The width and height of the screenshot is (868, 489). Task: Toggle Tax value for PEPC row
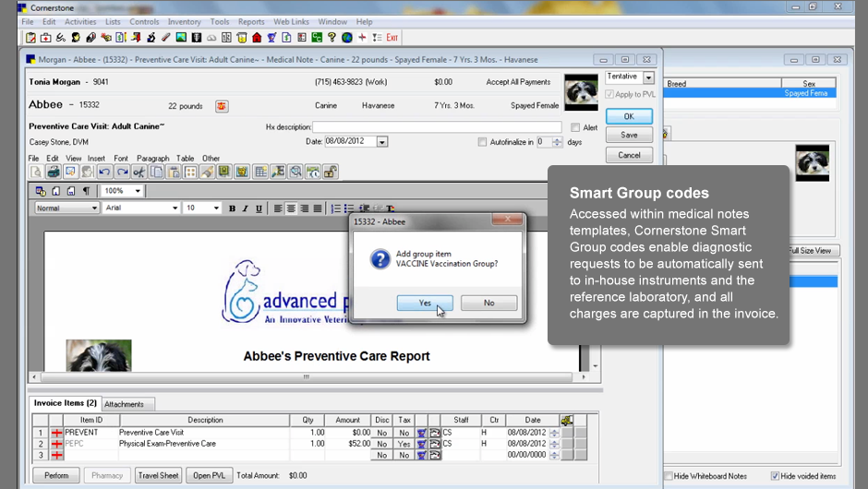[404, 444]
